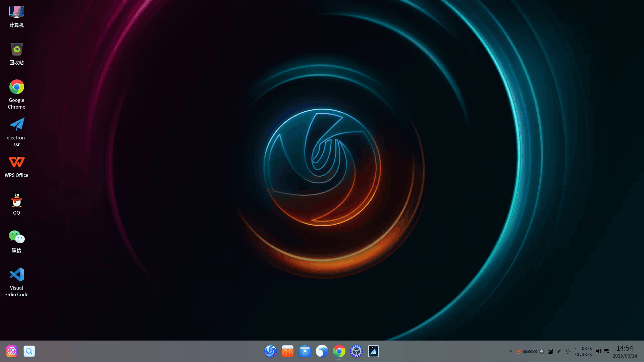Open notifications bell in tray
644x362 pixels.
pyautogui.click(x=568, y=351)
